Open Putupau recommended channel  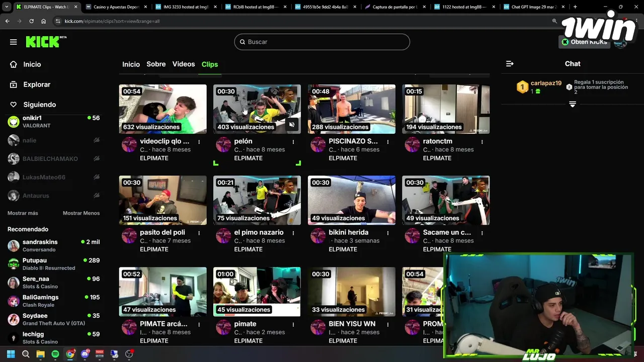pyautogui.click(x=53, y=264)
